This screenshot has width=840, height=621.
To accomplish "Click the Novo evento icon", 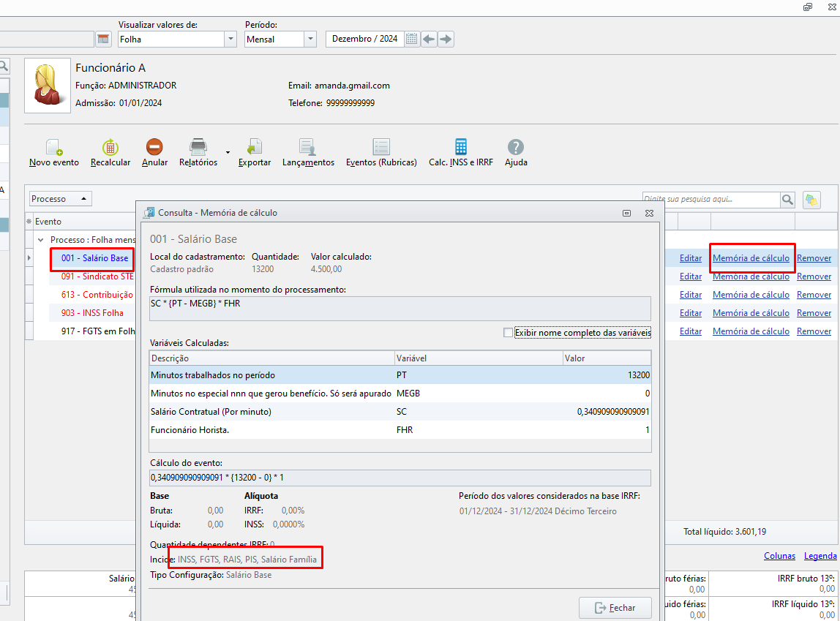I will (x=54, y=147).
